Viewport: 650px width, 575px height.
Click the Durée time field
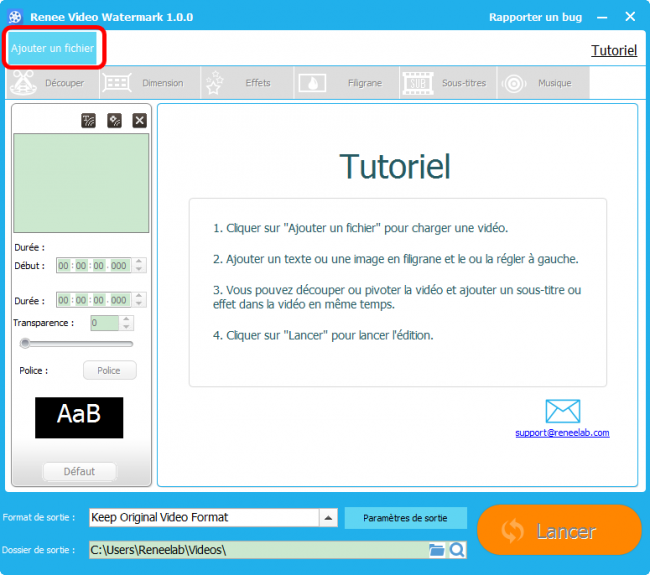pyautogui.click(x=94, y=300)
